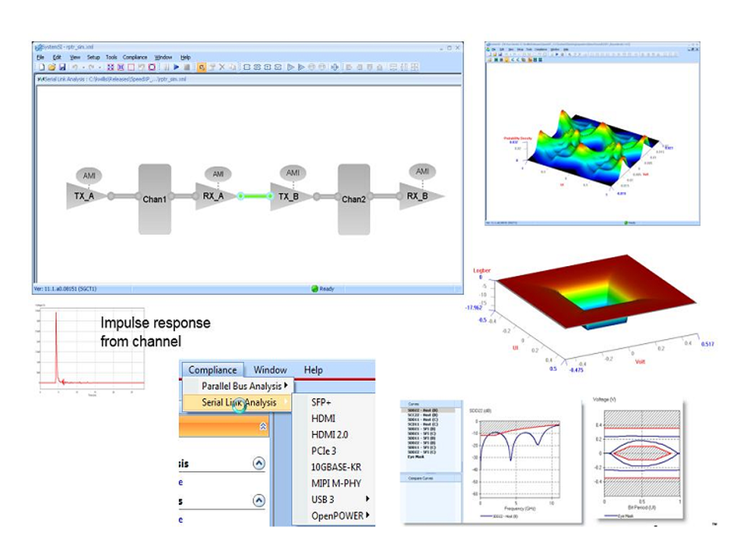Click the Undo arrow icon in toolbar
The image size is (747, 560).
tap(75, 67)
